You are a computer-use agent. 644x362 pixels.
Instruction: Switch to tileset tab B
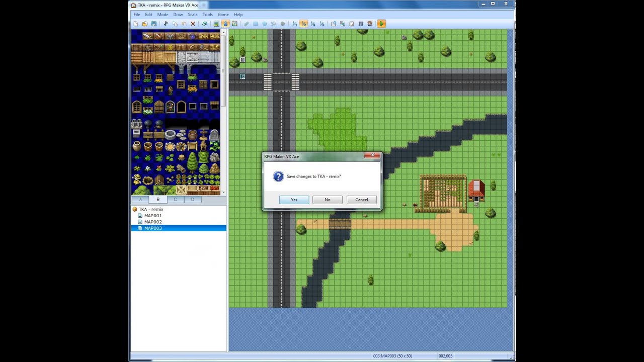coord(158,200)
